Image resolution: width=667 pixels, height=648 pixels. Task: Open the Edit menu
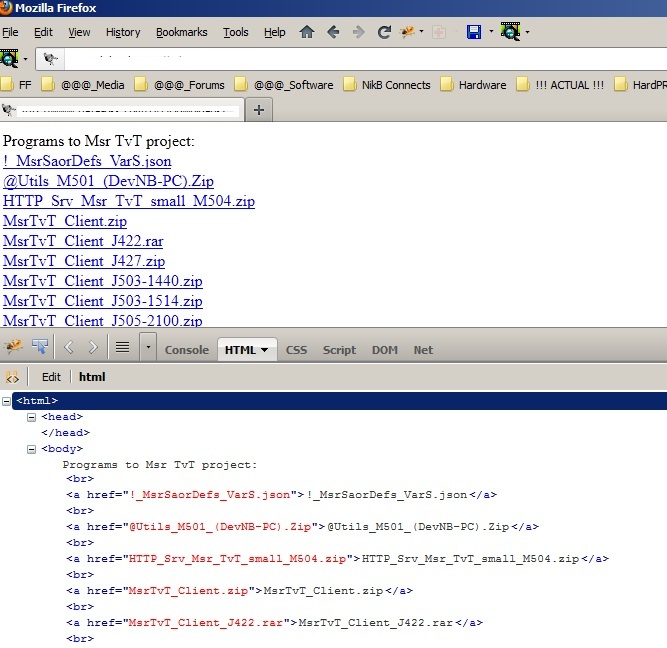click(43, 32)
